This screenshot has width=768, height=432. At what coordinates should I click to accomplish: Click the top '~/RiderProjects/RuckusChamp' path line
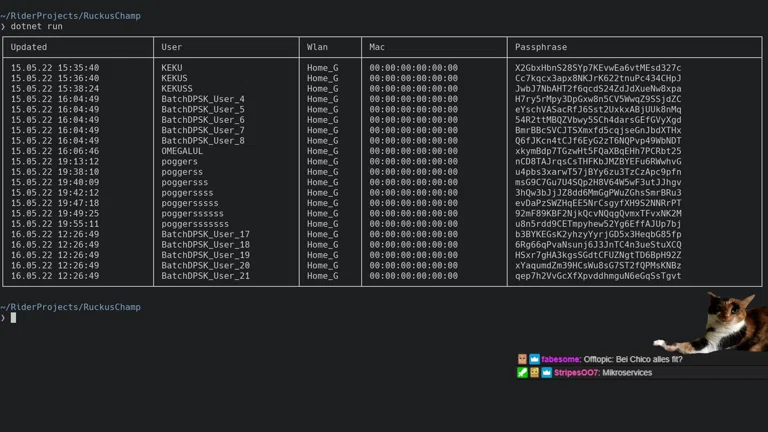71,16
